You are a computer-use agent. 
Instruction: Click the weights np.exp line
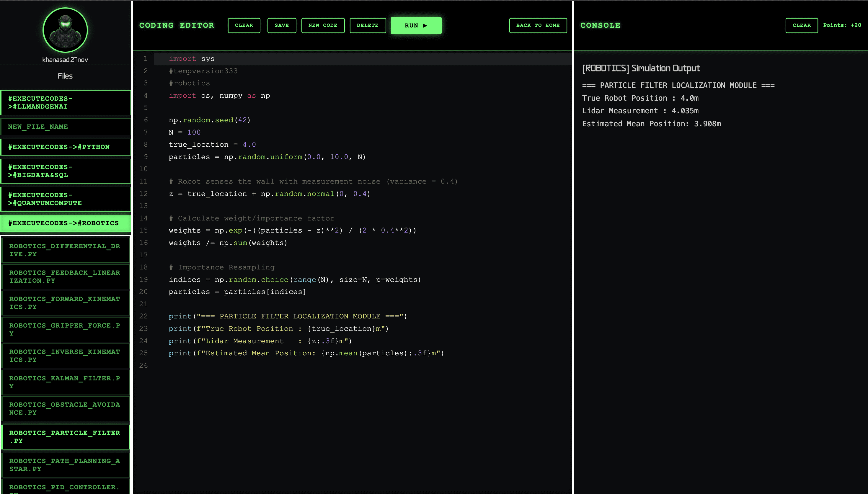(293, 230)
